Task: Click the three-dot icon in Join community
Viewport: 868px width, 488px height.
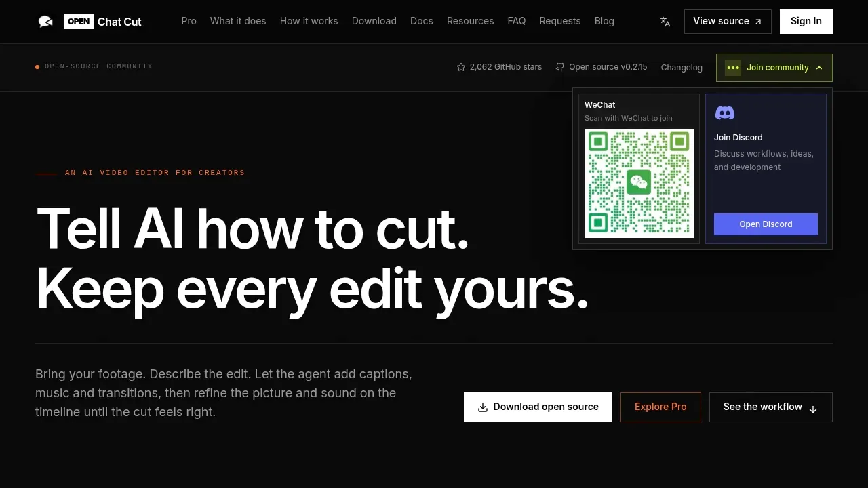Action: pyautogui.click(x=733, y=68)
